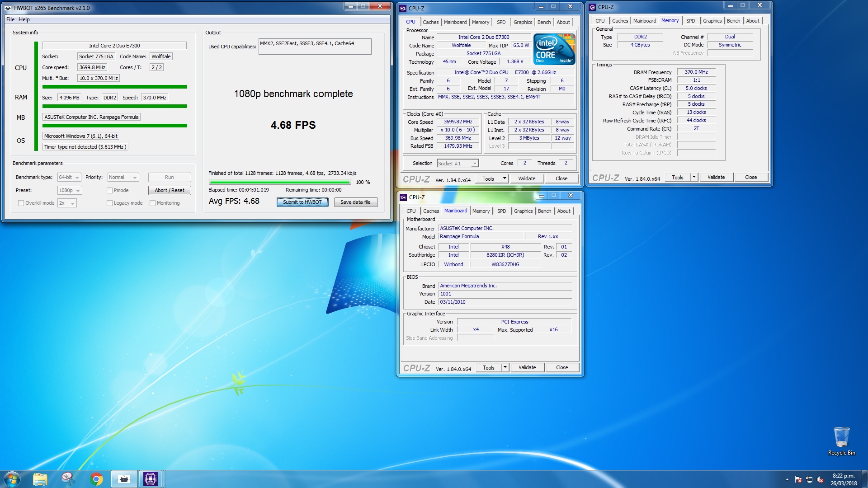
Task: Click taskbar clock showing 8:22 p.m.
Action: [844, 479]
